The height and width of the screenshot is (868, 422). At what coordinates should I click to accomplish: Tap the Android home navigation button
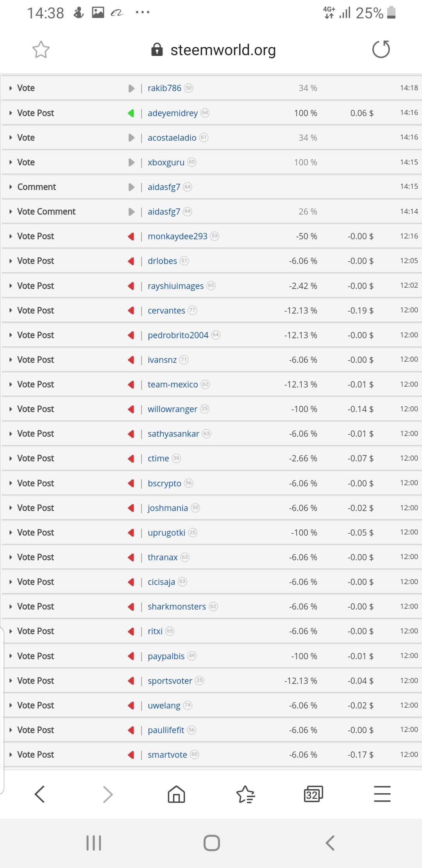tap(211, 843)
